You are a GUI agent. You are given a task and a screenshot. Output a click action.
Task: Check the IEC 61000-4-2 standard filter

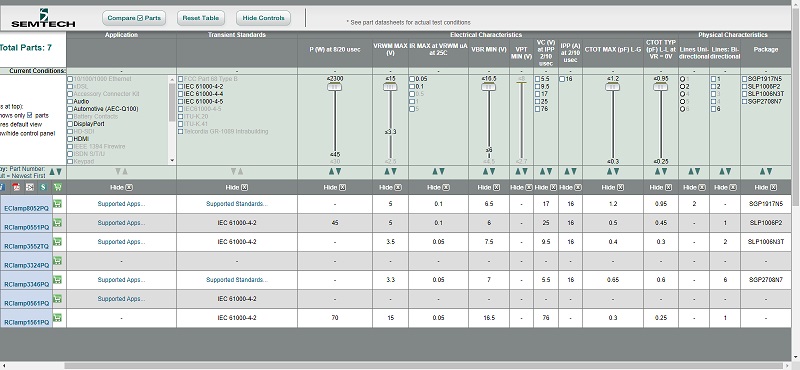(181, 87)
